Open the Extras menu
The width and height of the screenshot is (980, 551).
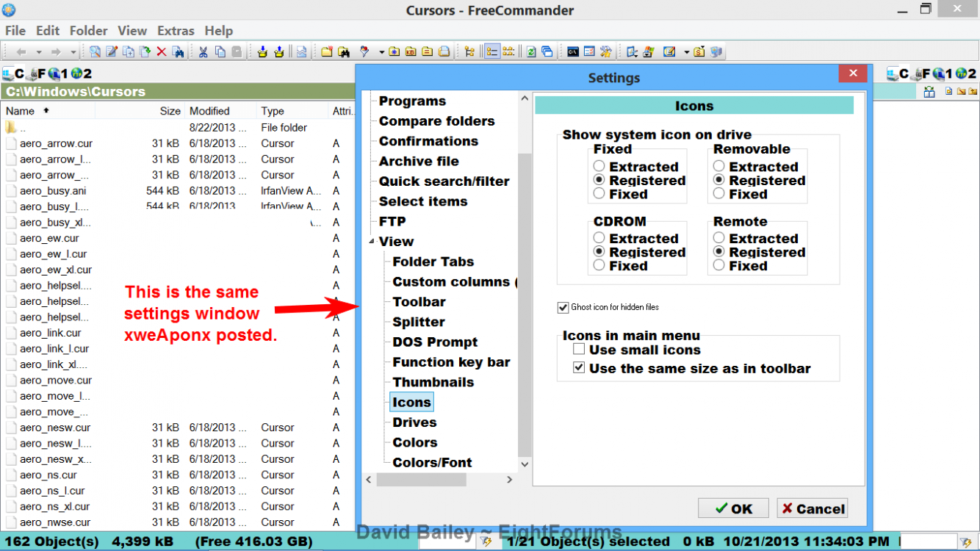coord(176,31)
